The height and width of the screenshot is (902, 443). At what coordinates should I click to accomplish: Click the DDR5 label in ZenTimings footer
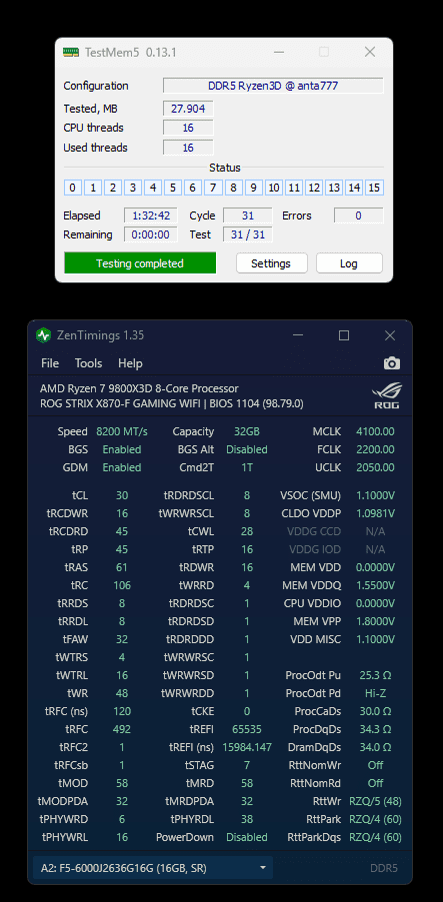tap(384, 868)
